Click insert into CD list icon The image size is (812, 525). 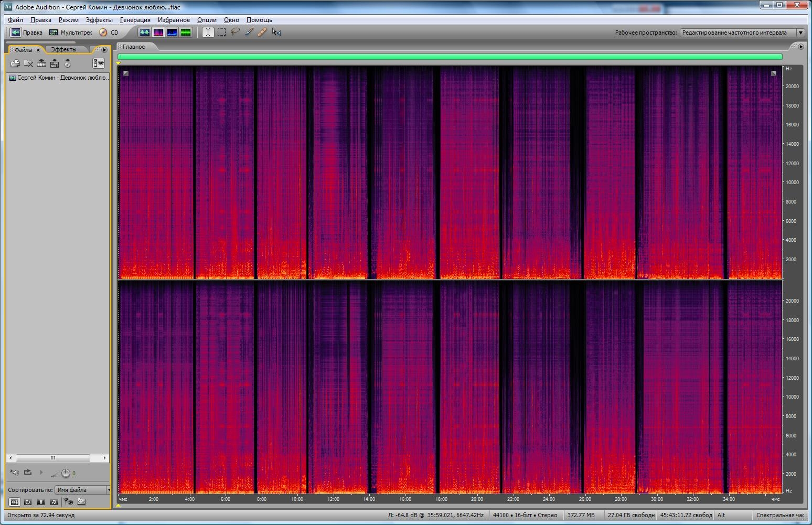68,63
